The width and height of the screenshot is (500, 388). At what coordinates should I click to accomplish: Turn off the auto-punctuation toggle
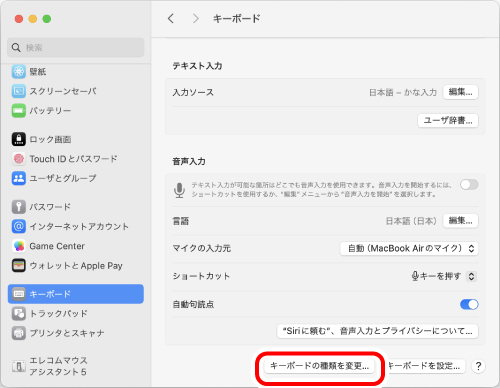[469, 304]
